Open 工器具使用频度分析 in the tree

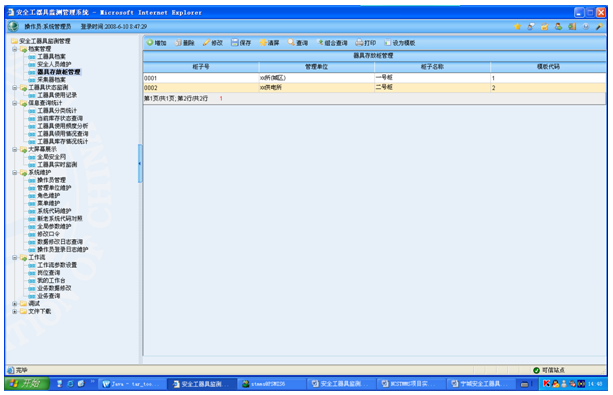(x=63, y=126)
